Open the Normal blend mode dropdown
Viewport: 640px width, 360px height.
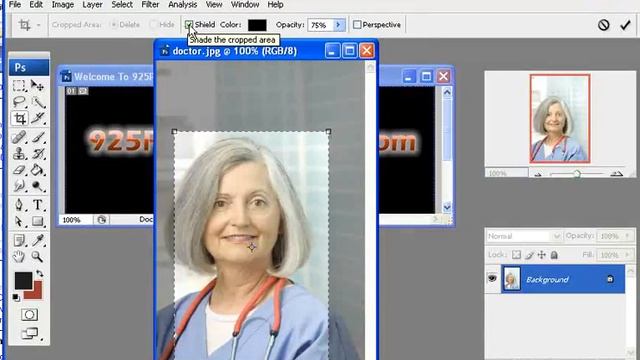[556, 236]
